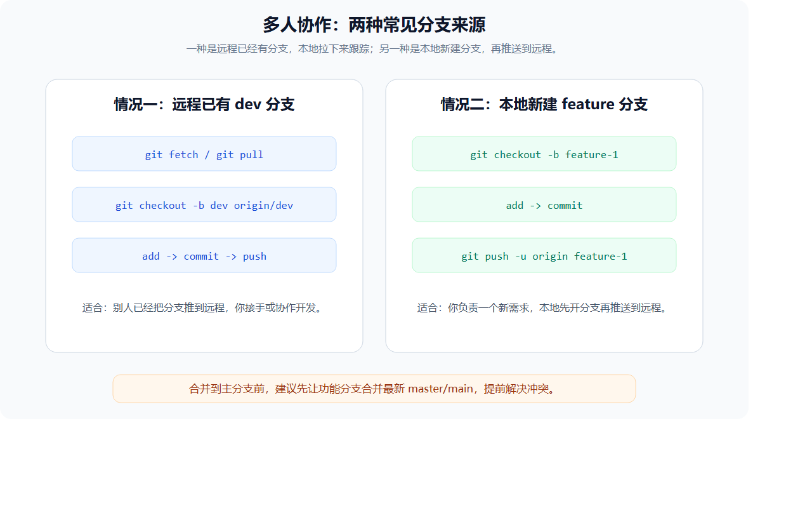
Task: Click the title 多人协作：两种常见分支来源
Action: click(374, 25)
